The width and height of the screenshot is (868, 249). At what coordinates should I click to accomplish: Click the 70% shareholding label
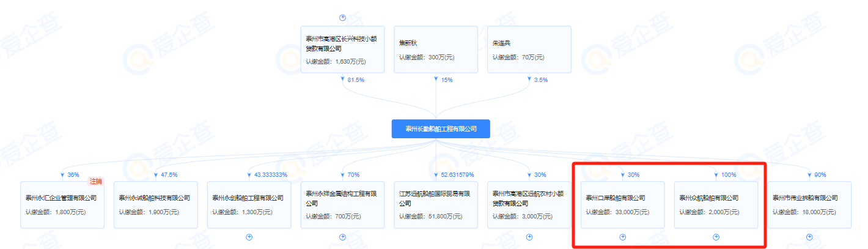coord(354,175)
